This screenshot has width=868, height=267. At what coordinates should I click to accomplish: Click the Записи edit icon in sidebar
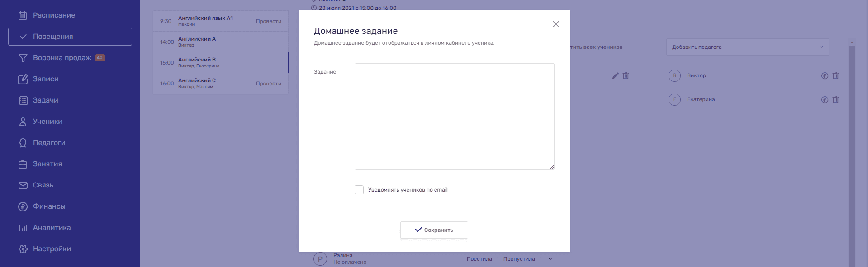[23, 79]
